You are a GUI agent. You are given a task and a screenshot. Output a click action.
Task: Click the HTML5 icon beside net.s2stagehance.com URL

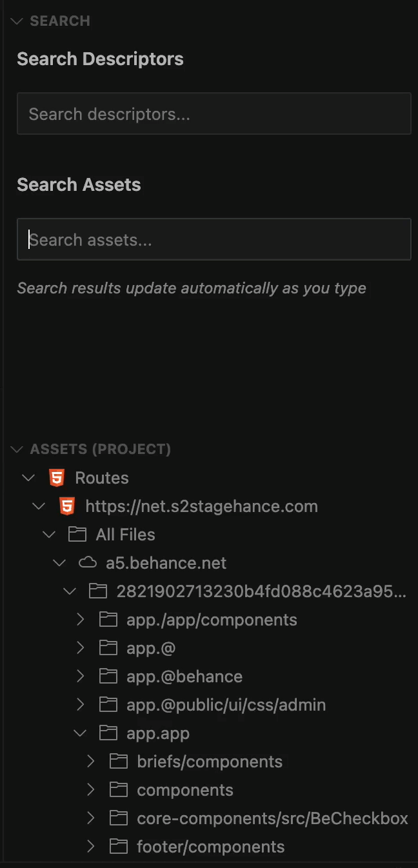coord(67,506)
